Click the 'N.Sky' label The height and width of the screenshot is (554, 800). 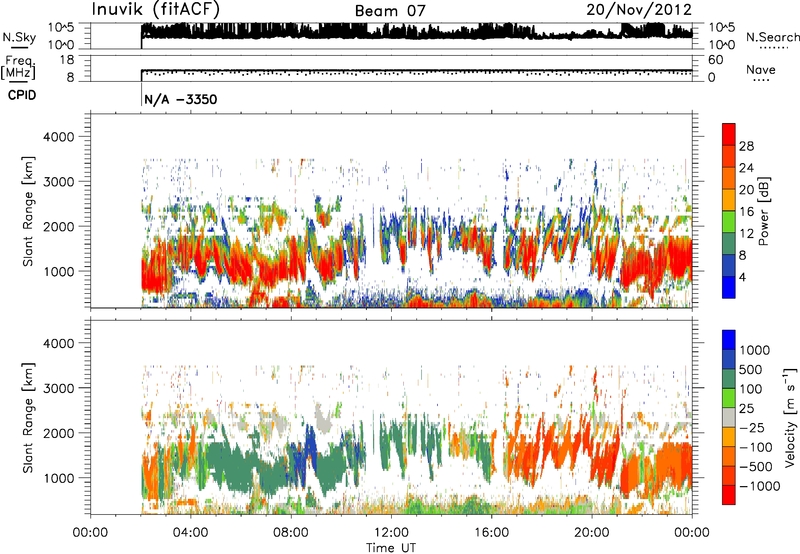[x=19, y=37]
